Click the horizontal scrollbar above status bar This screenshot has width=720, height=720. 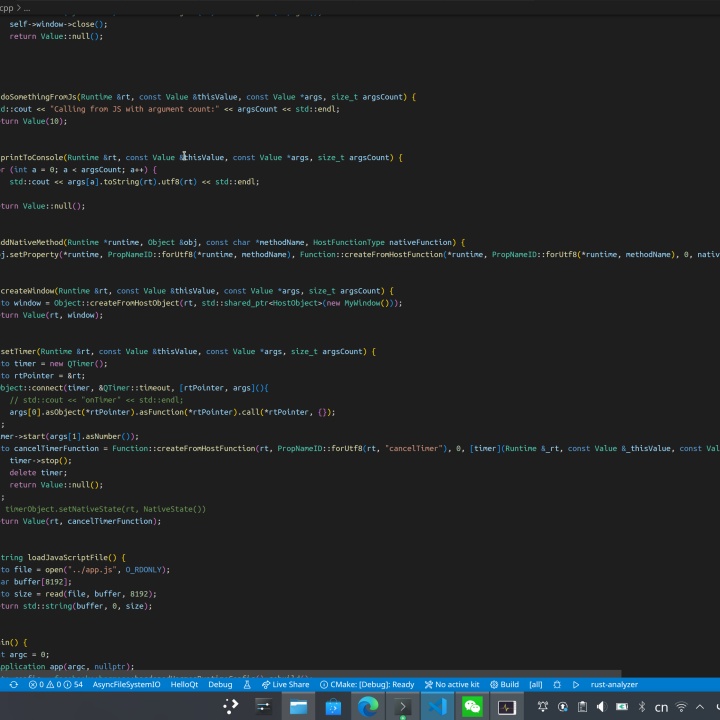[x=310, y=674]
